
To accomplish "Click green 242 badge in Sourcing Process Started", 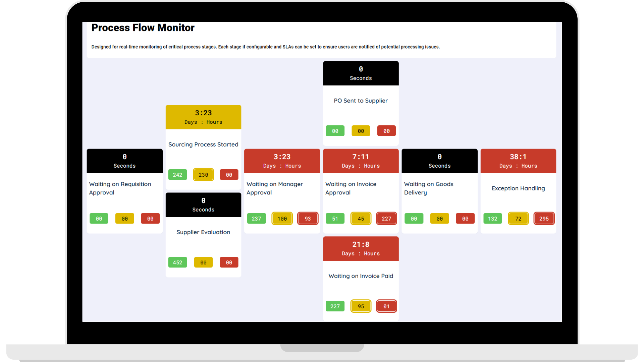I will pyautogui.click(x=177, y=175).
